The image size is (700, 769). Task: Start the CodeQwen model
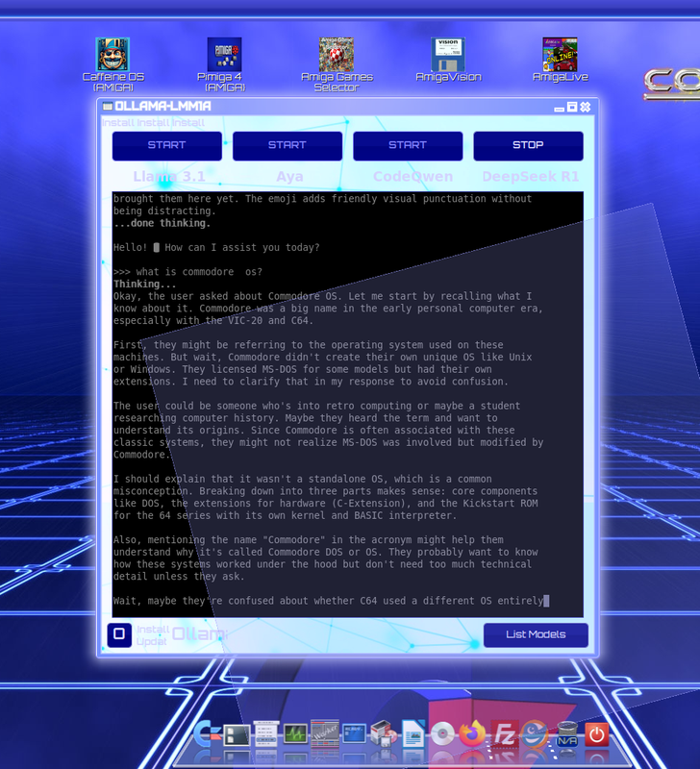click(x=408, y=146)
